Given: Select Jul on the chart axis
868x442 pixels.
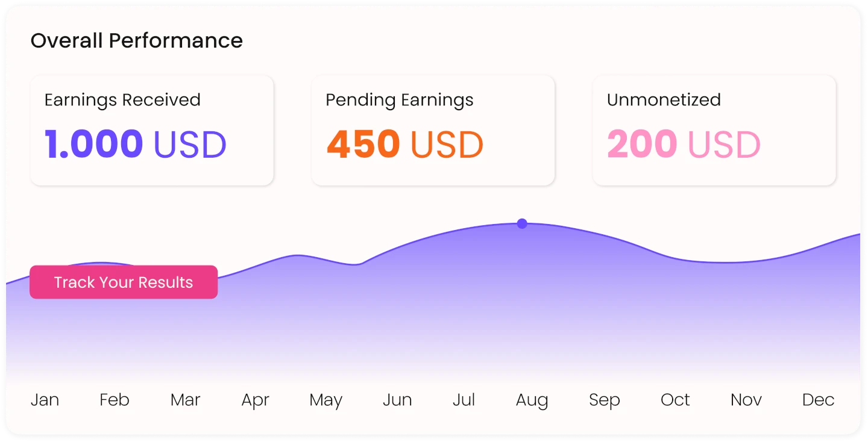Looking at the screenshot, I should pos(464,400).
